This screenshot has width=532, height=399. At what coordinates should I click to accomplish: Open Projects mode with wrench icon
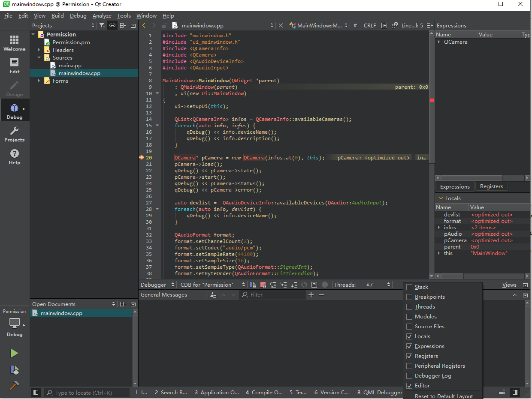coord(15,134)
